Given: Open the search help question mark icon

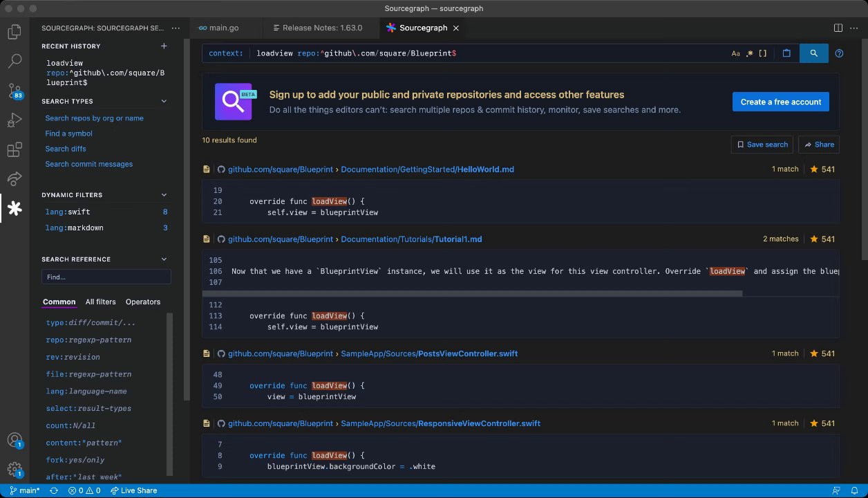Looking at the screenshot, I should [x=839, y=53].
